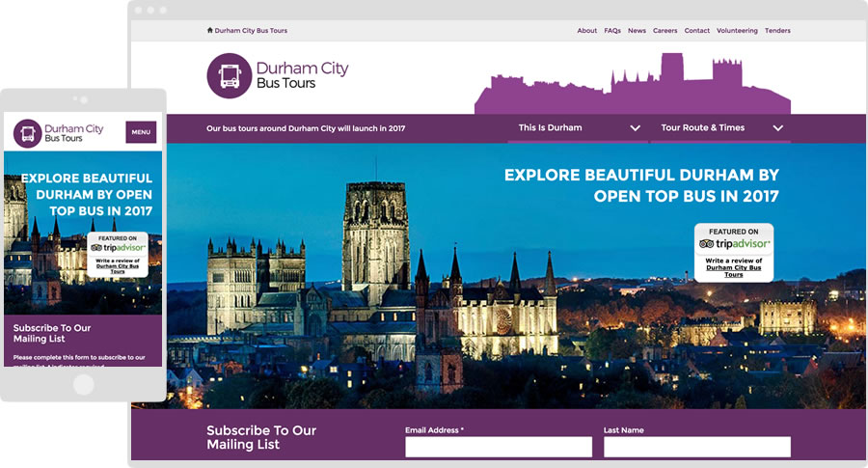Click desktop Write a review link
868x468 pixels.
pos(734,267)
